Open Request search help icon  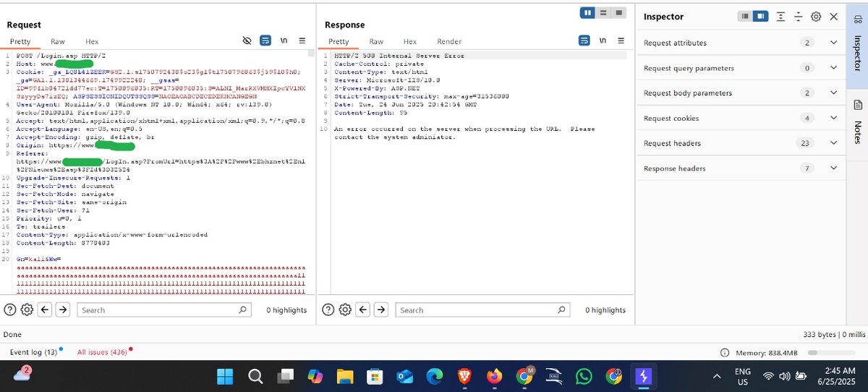pos(10,310)
